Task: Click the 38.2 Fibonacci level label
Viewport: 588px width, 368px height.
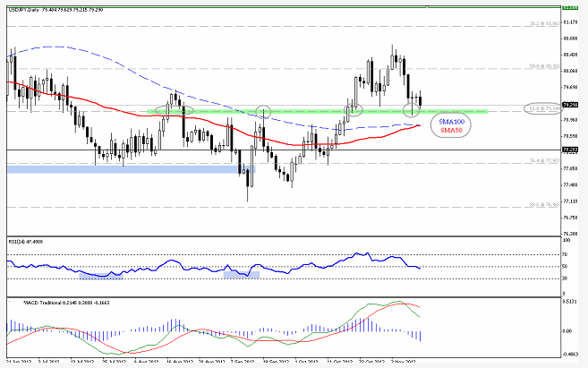Action: [x=544, y=23]
